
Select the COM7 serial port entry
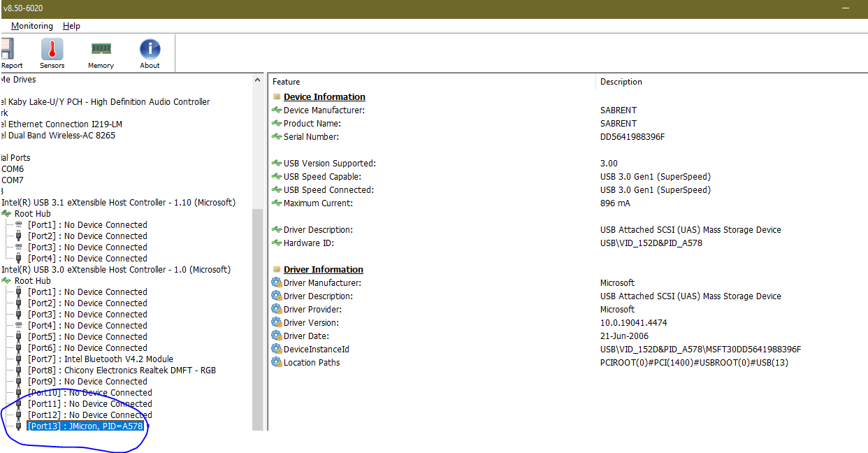pyautogui.click(x=12, y=180)
